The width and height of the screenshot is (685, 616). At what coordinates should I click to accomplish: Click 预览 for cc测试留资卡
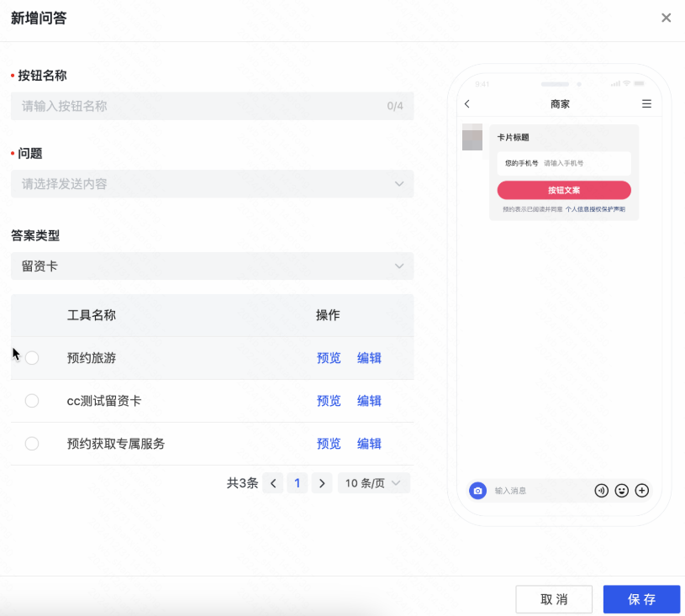(329, 401)
